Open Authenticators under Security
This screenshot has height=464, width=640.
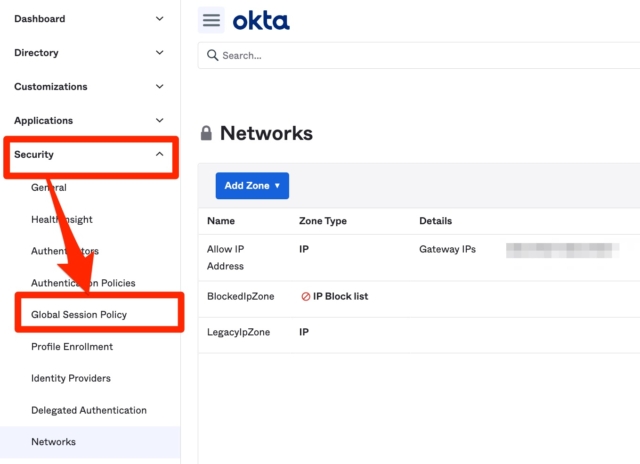tap(65, 251)
